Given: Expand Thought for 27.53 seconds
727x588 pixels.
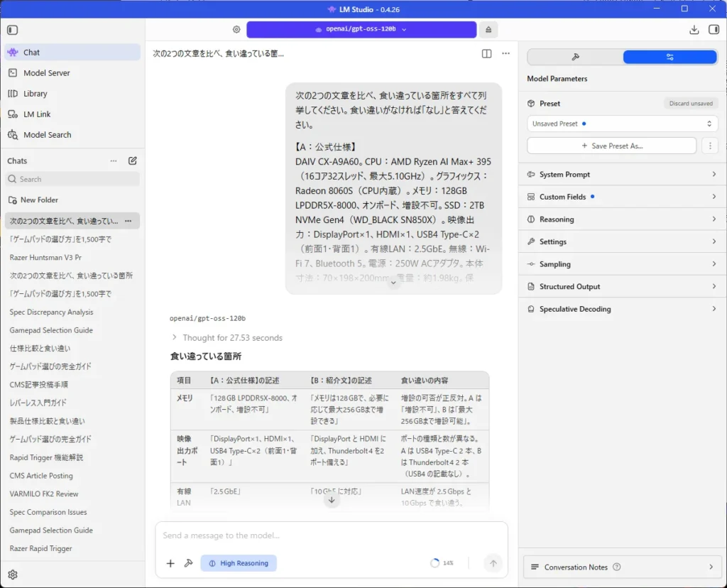Looking at the screenshot, I should [x=227, y=337].
